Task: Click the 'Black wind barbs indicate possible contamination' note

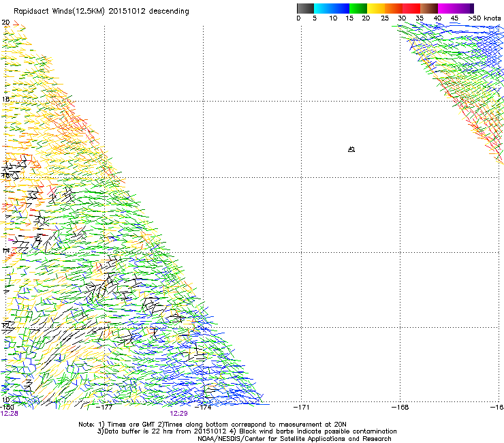Action: coord(315,431)
